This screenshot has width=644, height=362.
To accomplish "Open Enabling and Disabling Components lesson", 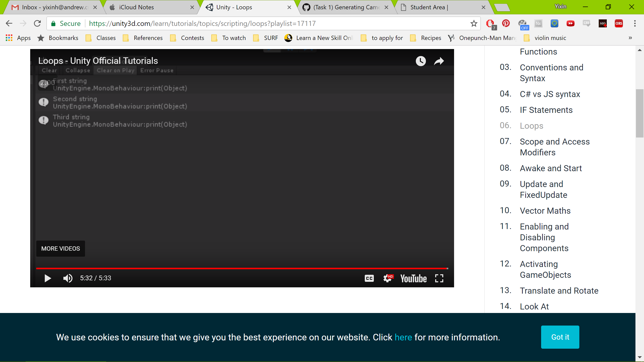I will [x=544, y=237].
